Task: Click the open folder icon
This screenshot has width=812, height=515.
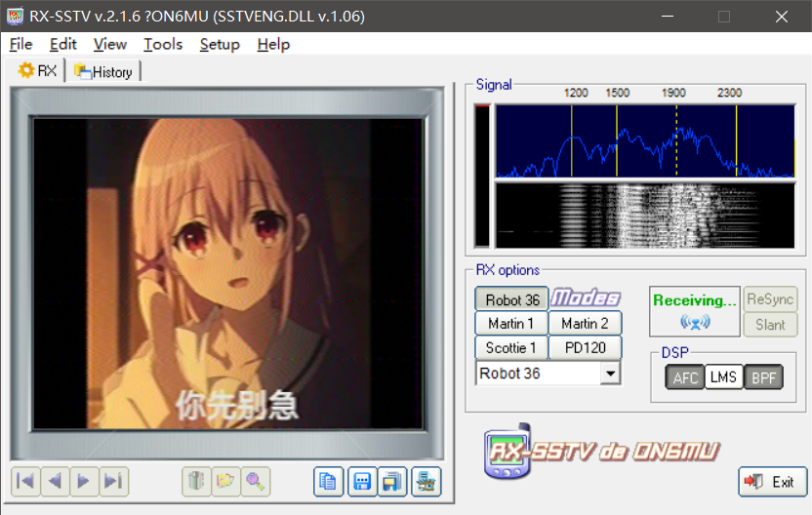Action: pyautogui.click(x=225, y=482)
